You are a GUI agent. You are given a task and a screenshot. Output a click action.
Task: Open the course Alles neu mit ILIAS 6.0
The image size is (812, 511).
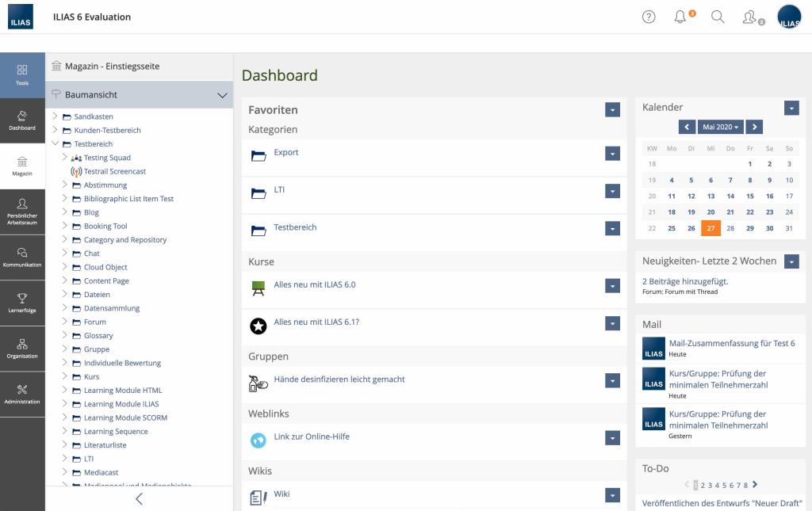[314, 284]
